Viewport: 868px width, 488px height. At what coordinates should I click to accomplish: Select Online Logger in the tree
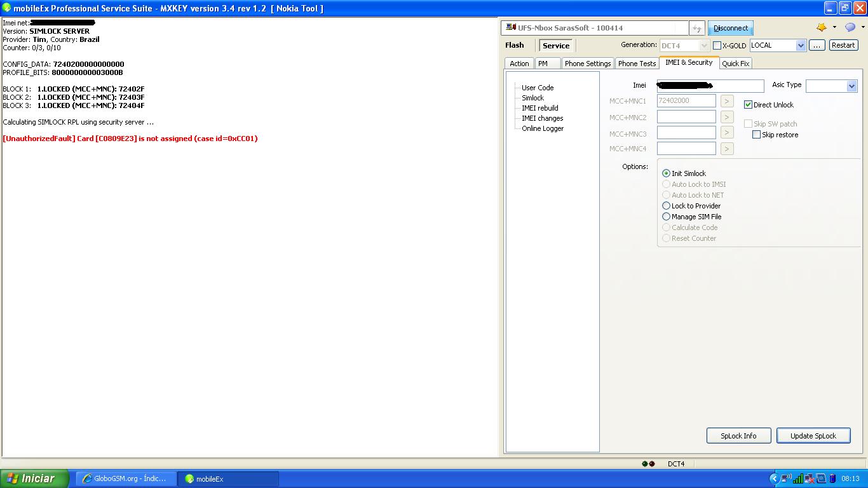pos(543,128)
